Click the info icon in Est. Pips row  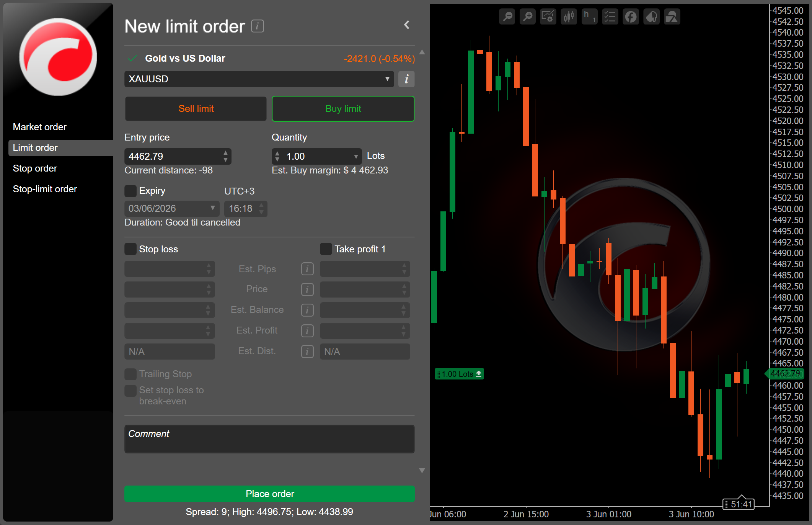(307, 269)
